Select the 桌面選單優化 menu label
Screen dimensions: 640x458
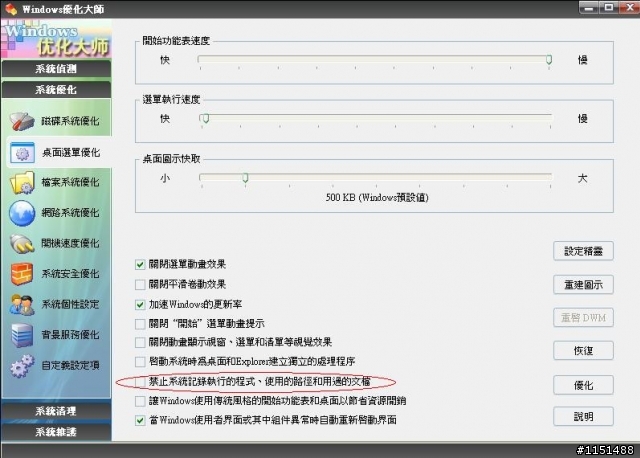(71, 153)
